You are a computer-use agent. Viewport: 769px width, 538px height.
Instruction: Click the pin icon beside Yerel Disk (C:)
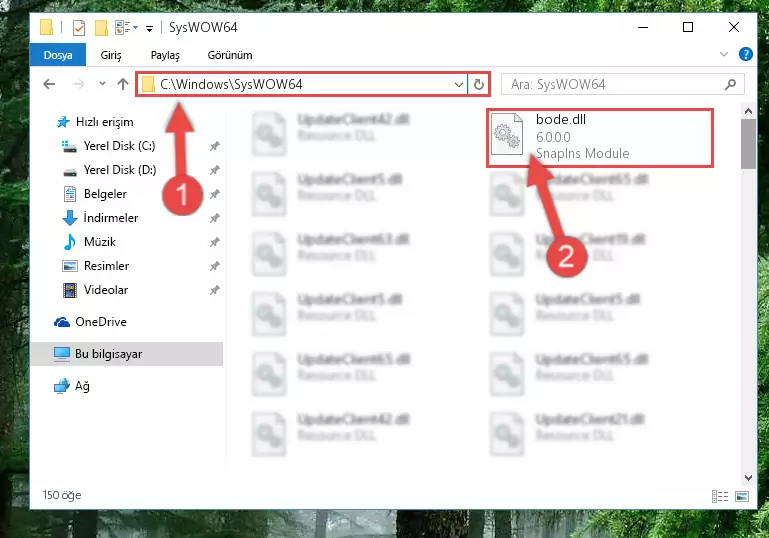pos(214,146)
